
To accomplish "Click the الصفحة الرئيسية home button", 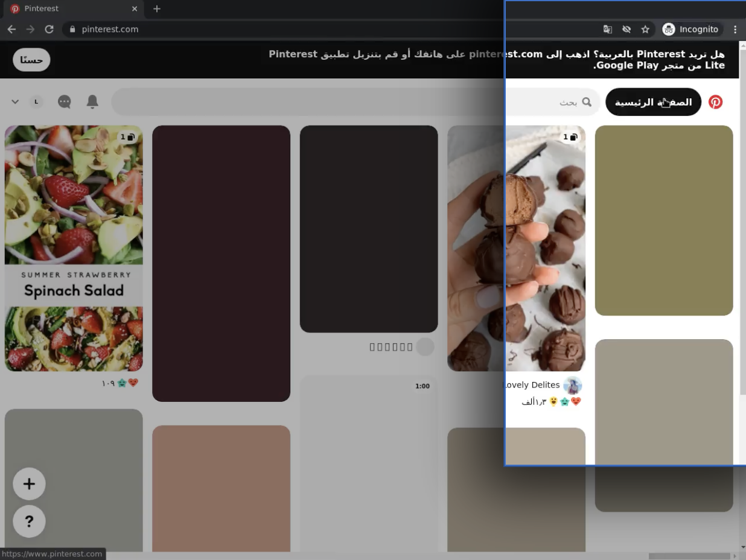I will (653, 102).
